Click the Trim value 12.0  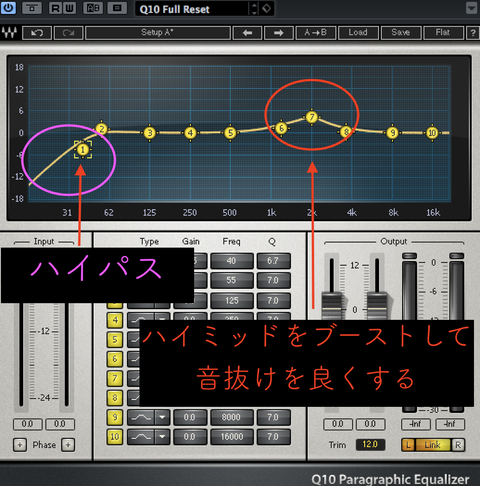pos(370,445)
